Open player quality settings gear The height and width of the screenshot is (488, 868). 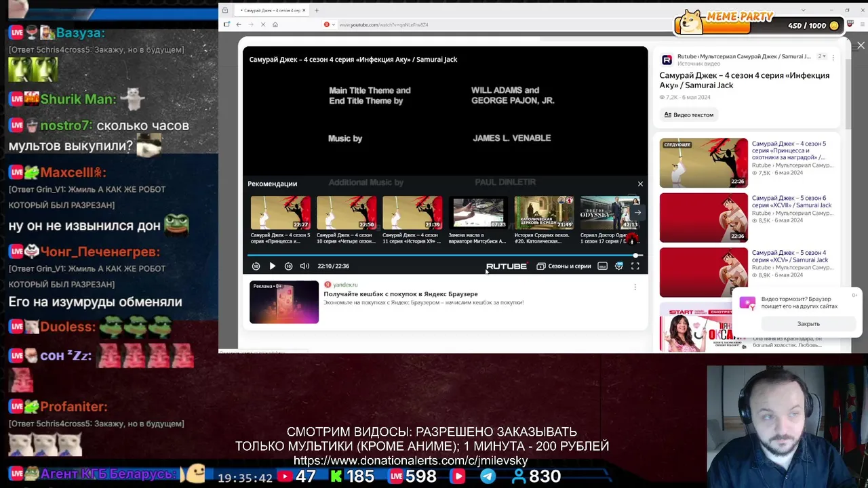(x=618, y=266)
